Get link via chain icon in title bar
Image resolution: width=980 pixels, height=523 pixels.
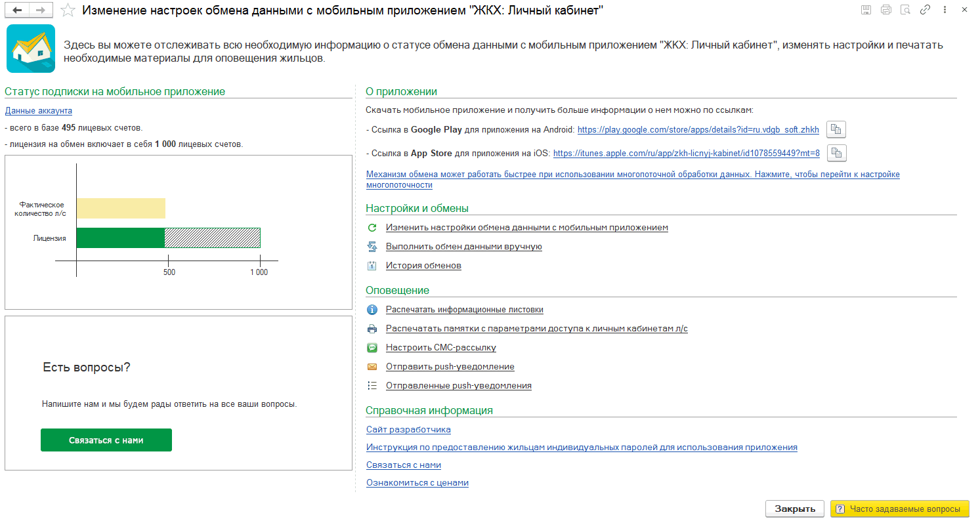pyautogui.click(x=925, y=10)
